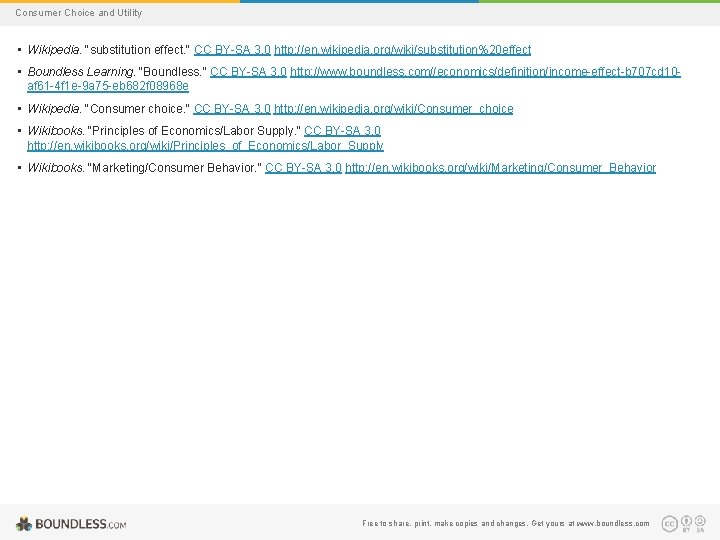Click CC BY-SA 3.0 link after Labor Supply title

pos(343,131)
